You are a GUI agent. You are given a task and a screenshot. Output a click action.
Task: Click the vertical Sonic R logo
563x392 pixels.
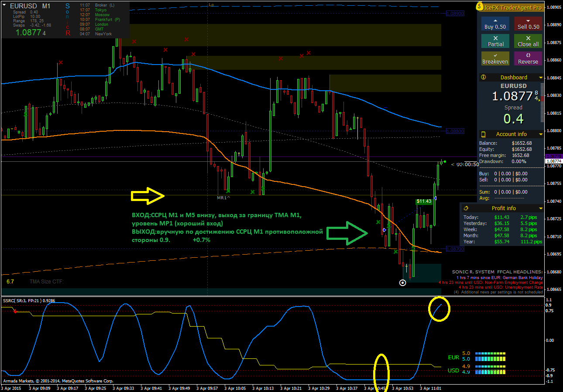click(68, 19)
